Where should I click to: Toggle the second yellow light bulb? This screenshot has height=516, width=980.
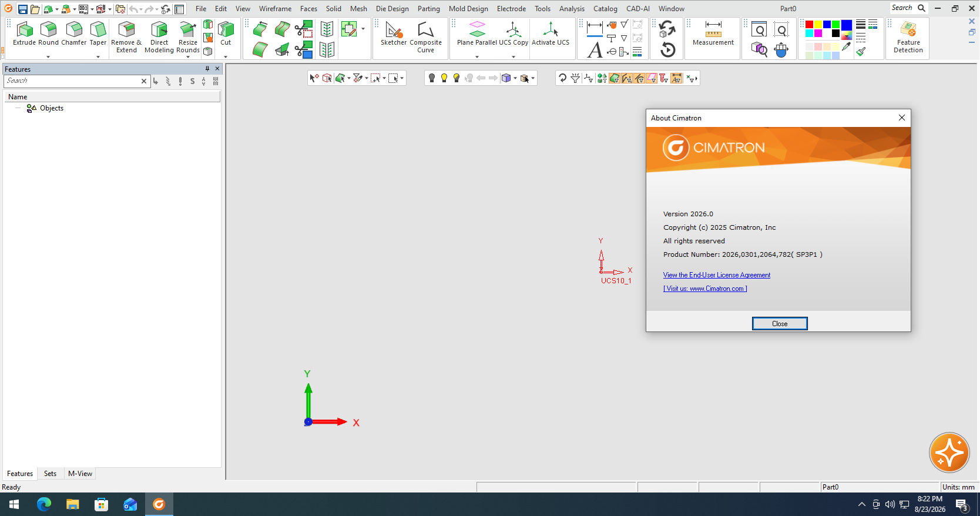pyautogui.click(x=444, y=78)
